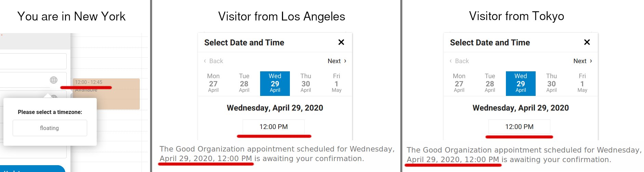Click Back in Los Angeles visitor's calendar
644x172 pixels.
click(214, 61)
